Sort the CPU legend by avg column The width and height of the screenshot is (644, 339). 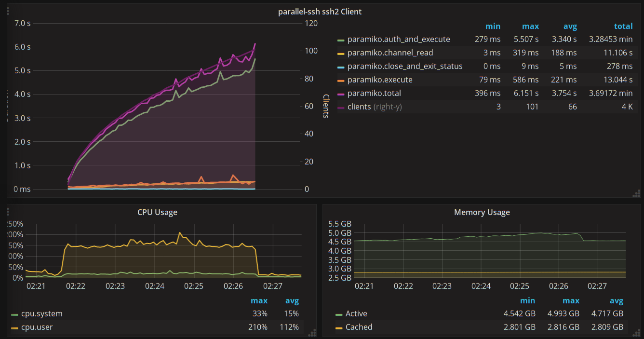pos(292,301)
